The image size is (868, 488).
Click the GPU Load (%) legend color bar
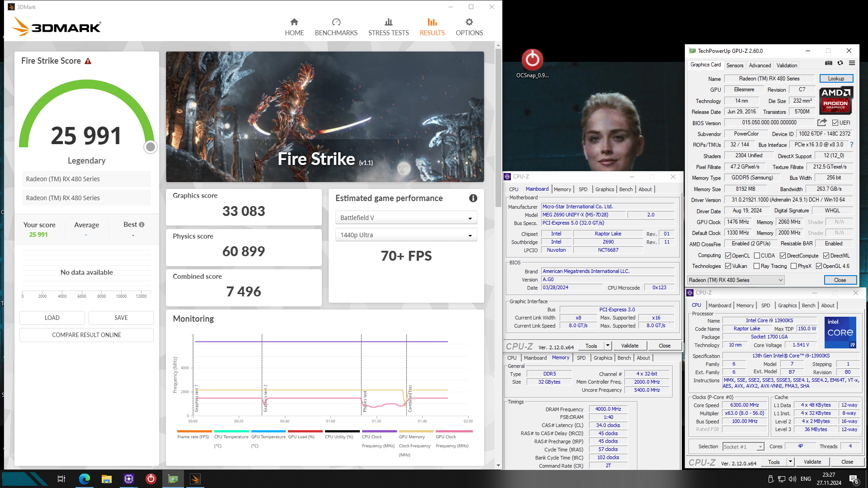[x=305, y=432]
